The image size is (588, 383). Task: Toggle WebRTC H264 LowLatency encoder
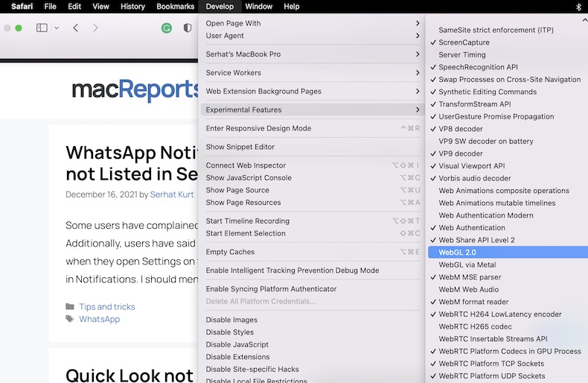(508, 314)
